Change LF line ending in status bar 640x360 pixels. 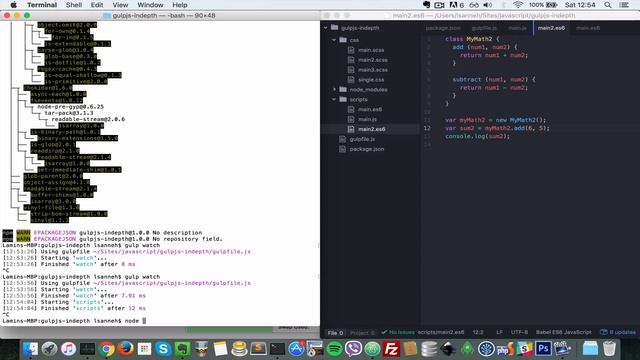click(x=499, y=332)
